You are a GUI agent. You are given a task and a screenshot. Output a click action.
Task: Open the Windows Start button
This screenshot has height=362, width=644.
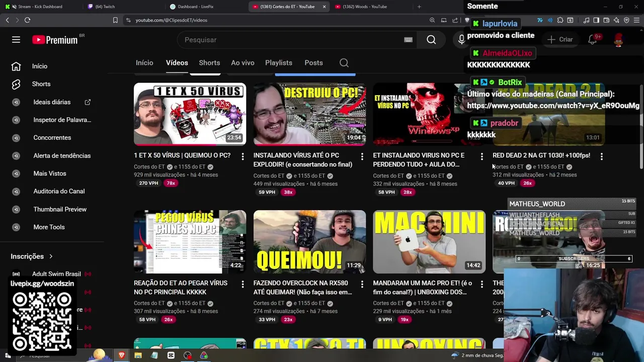pyautogui.click(x=8, y=355)
